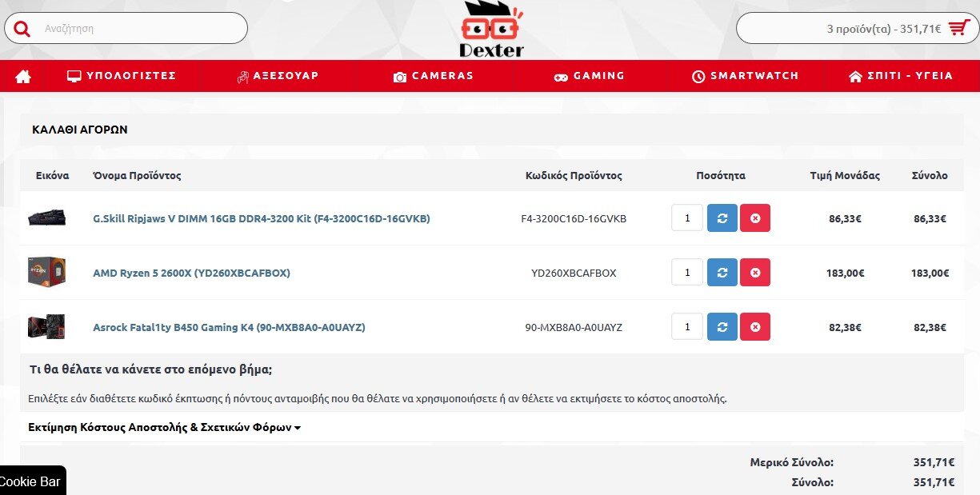
Task: Go to home via house icon
Action: tap(23, 76)
